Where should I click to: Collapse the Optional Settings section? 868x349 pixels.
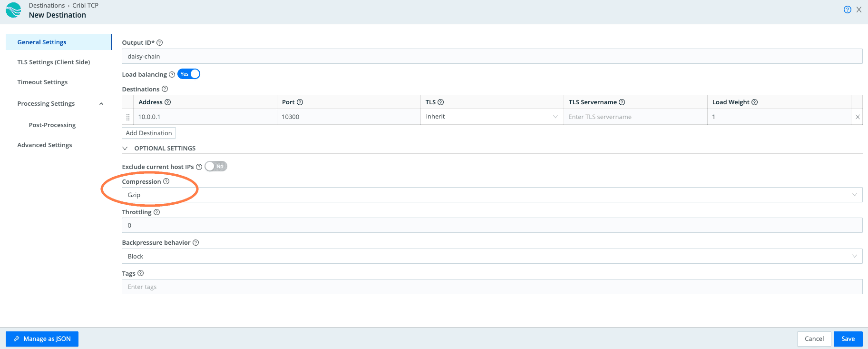tap(125, 148)
